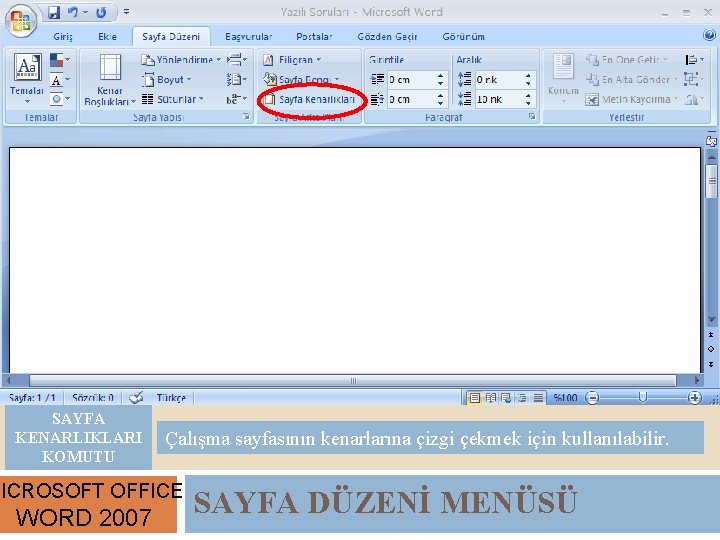The height and width of the screenshot is (540, 720).
Task: Open the group objects dropdown
Action: (x=694, y=79)
